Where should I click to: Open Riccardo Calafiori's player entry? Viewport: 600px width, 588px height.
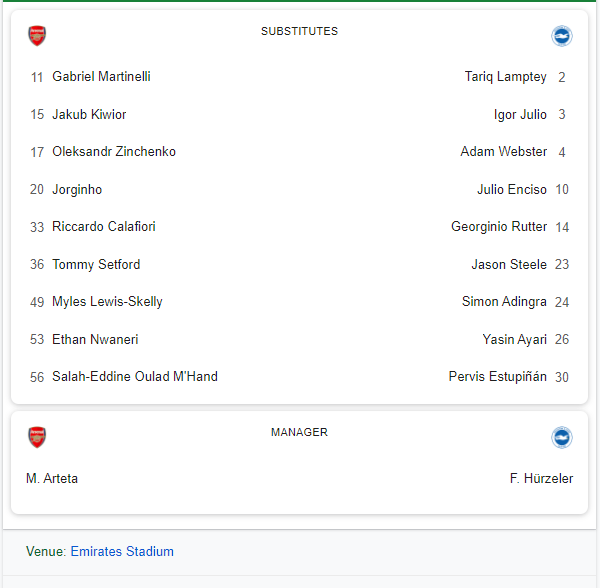(x=104, y=227)
